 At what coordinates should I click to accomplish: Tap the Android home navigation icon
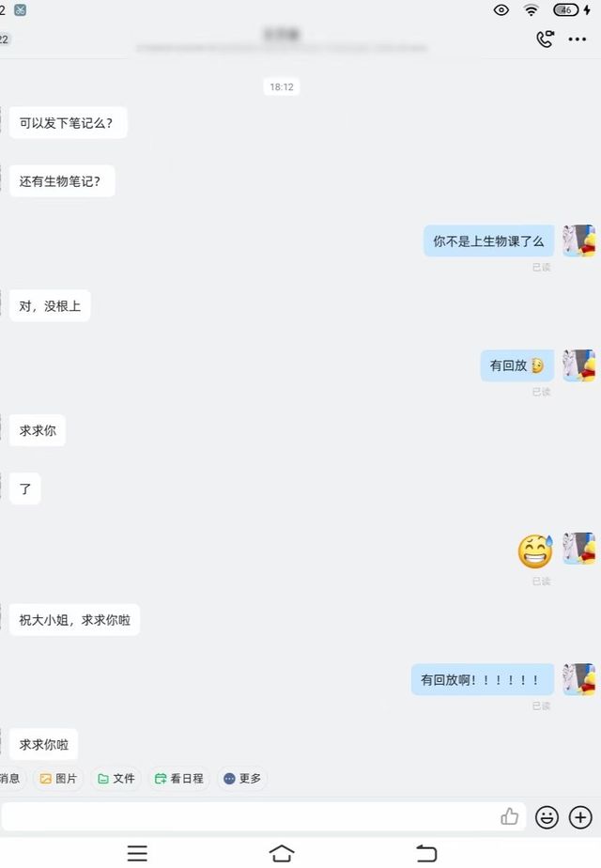(282, 853)
